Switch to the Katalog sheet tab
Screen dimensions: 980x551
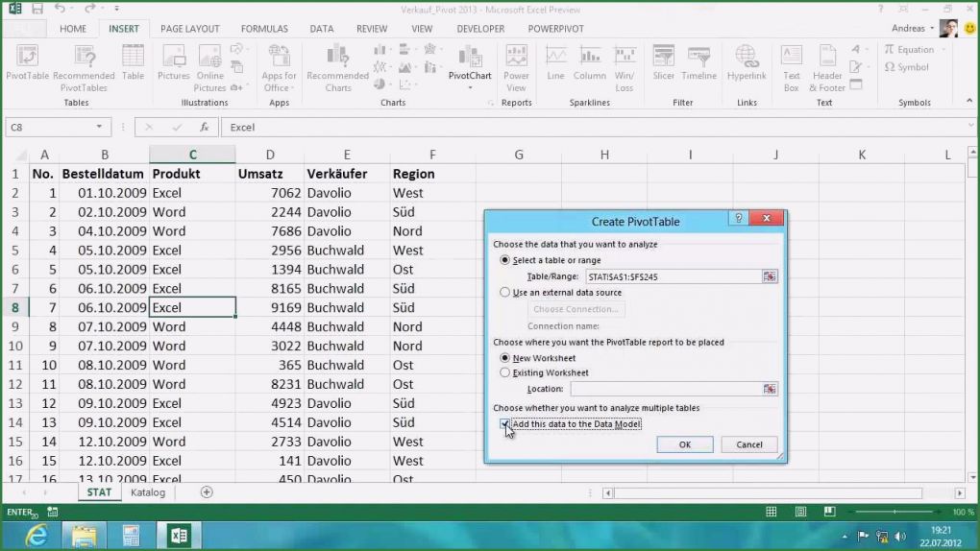click(148, 492)
